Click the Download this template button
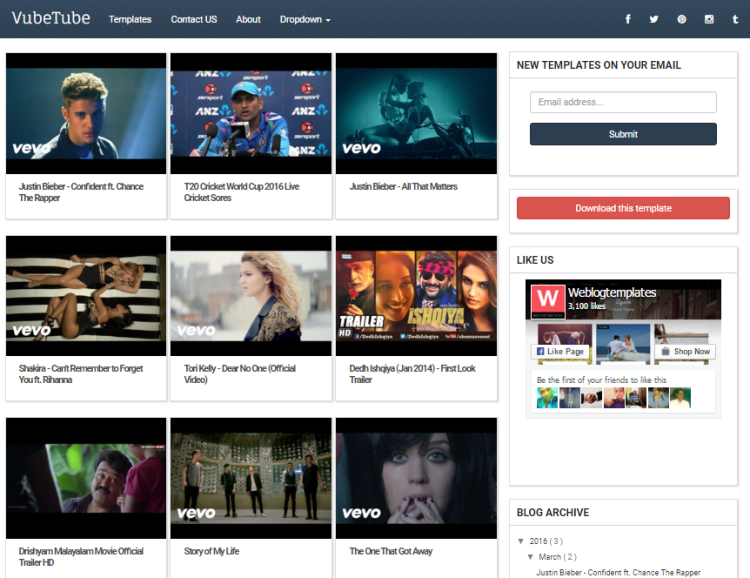Screen dimensions: 750x578 pyautogui.click(x=623, y=208)
